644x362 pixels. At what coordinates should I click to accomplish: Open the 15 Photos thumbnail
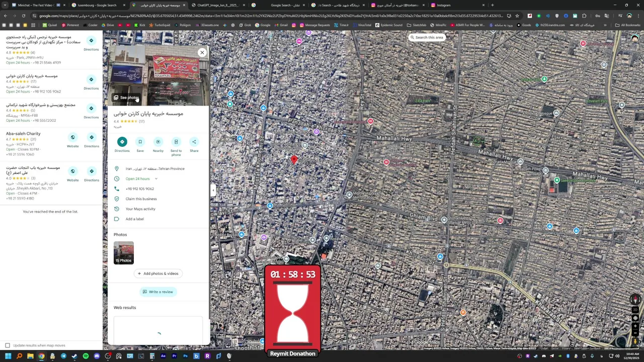(x=123, y=253)
